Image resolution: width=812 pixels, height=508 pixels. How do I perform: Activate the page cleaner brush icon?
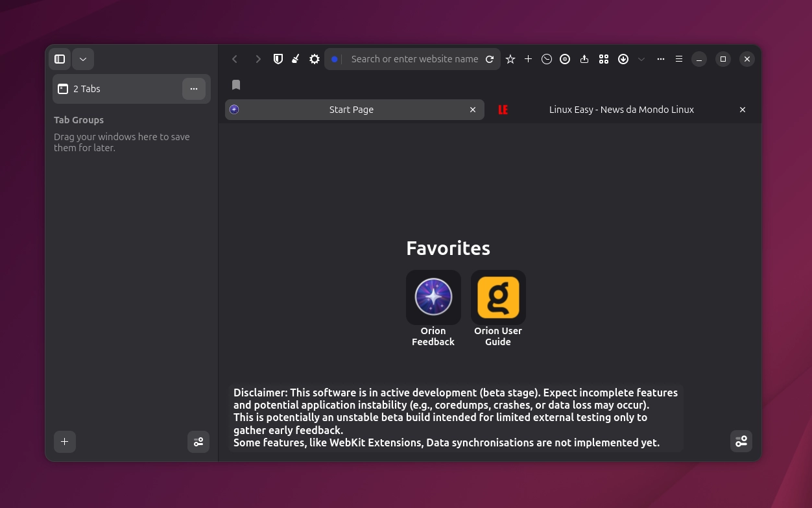(x=296, y=58)
